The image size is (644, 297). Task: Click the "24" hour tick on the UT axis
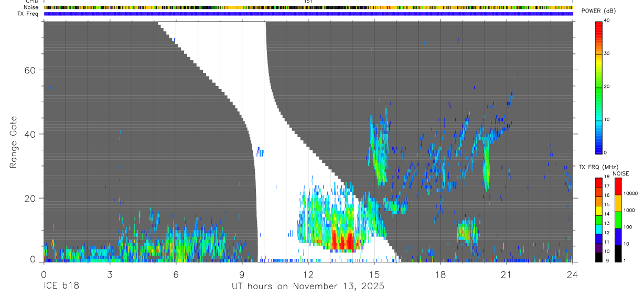pos(573,274)
